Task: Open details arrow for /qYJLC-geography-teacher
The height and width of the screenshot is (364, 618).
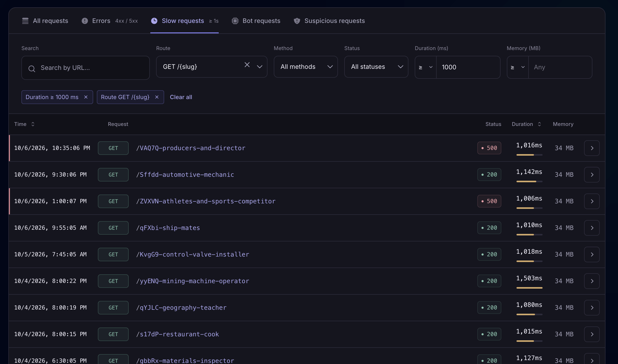Action: (x=592, y=308)
